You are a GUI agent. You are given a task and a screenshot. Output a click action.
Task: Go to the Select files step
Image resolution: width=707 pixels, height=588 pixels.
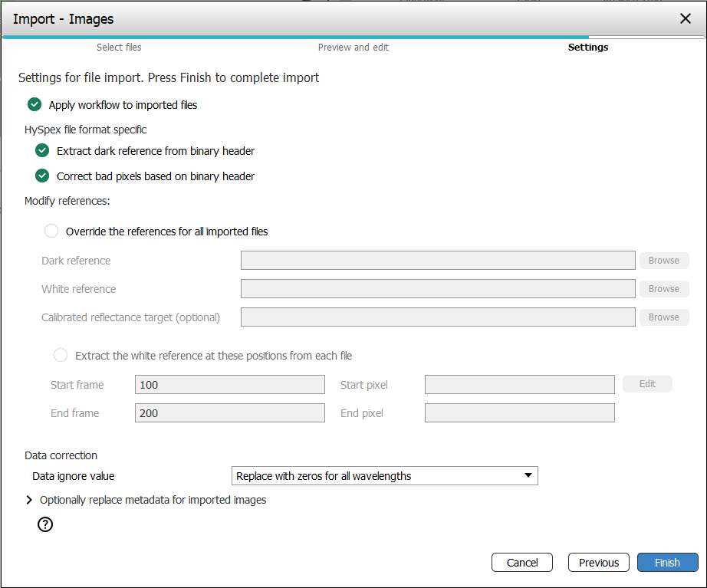point(119,48)
